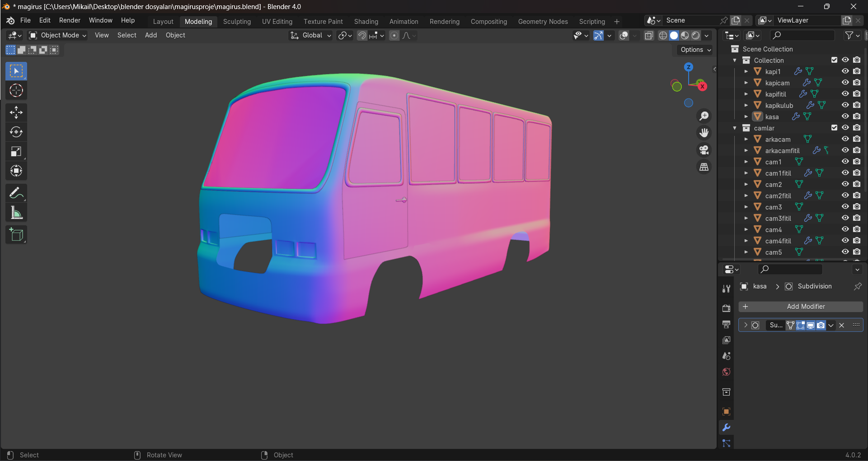Pick the Rotate tool
868x461 pixels.
click(x=16, y=132)
